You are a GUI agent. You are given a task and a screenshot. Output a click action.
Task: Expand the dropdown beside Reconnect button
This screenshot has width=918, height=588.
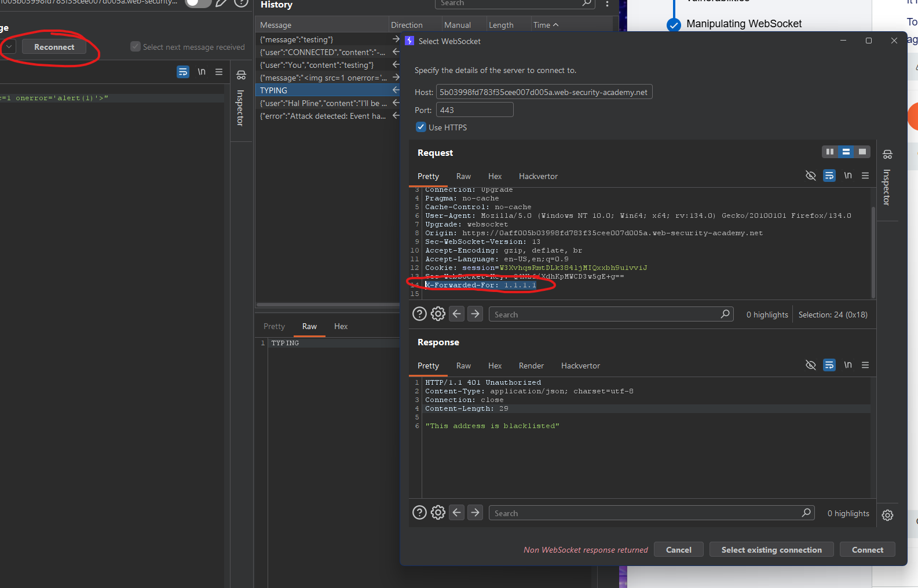[9, 47]
